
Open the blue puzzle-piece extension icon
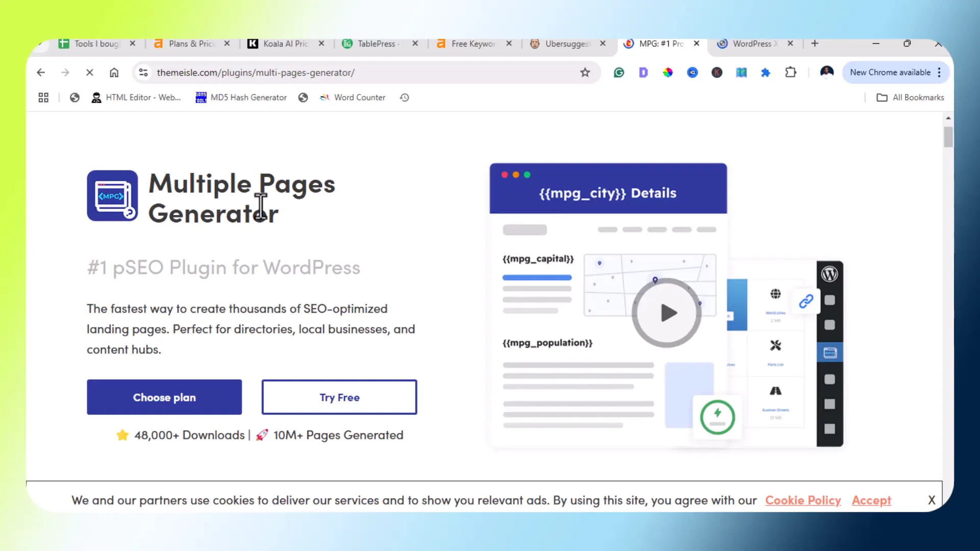(x=765, y=72)
